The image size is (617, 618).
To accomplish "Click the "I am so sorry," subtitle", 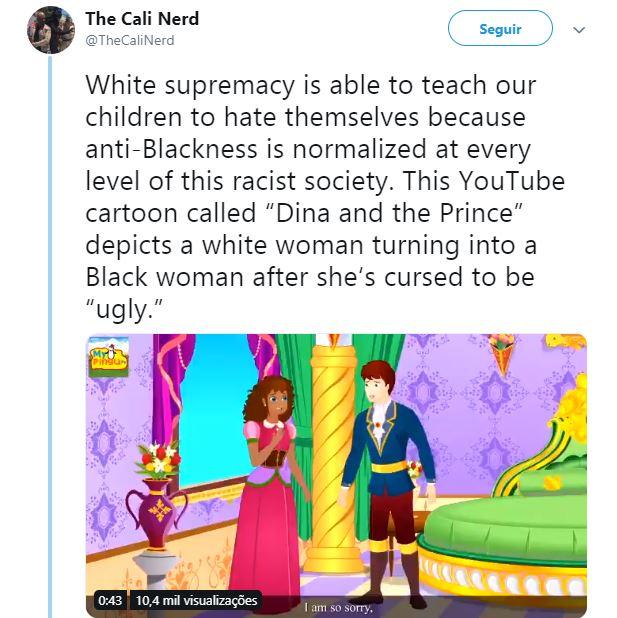I will tap(338, 605).
